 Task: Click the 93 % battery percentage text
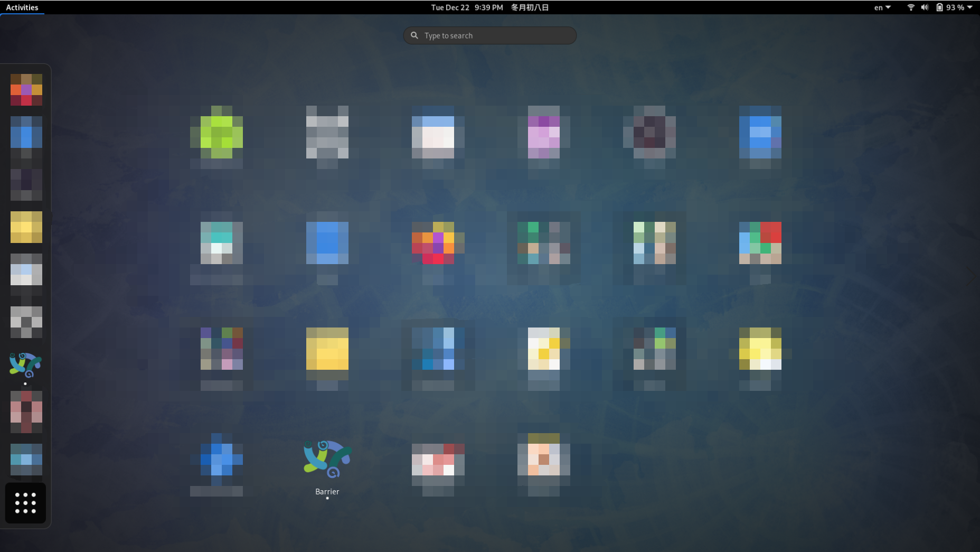[955, 7]
